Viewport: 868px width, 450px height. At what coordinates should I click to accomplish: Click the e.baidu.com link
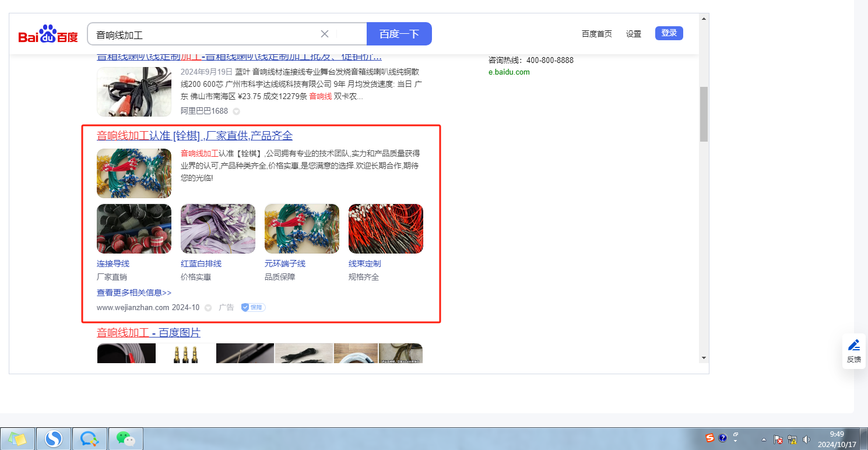(509, 72)
